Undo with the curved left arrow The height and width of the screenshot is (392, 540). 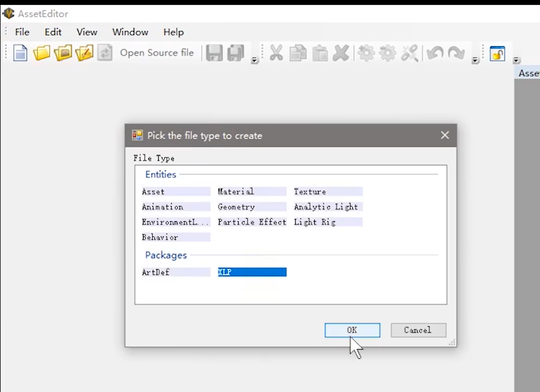pos(435,53)
